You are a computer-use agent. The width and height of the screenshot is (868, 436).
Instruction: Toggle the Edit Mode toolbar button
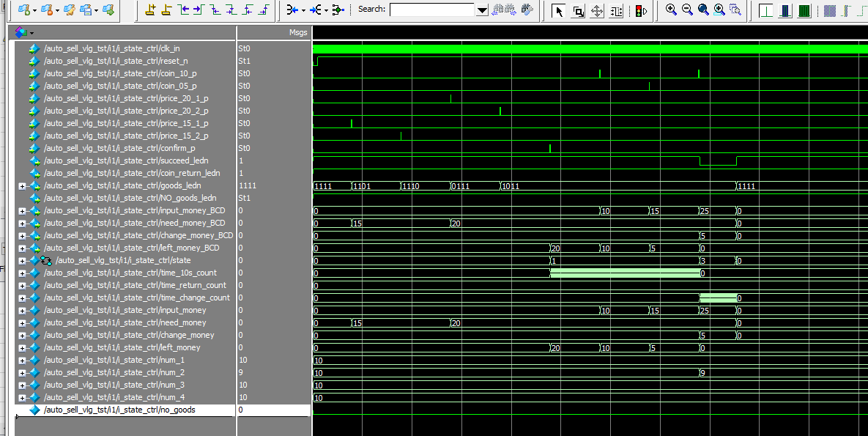click(615, 10)
